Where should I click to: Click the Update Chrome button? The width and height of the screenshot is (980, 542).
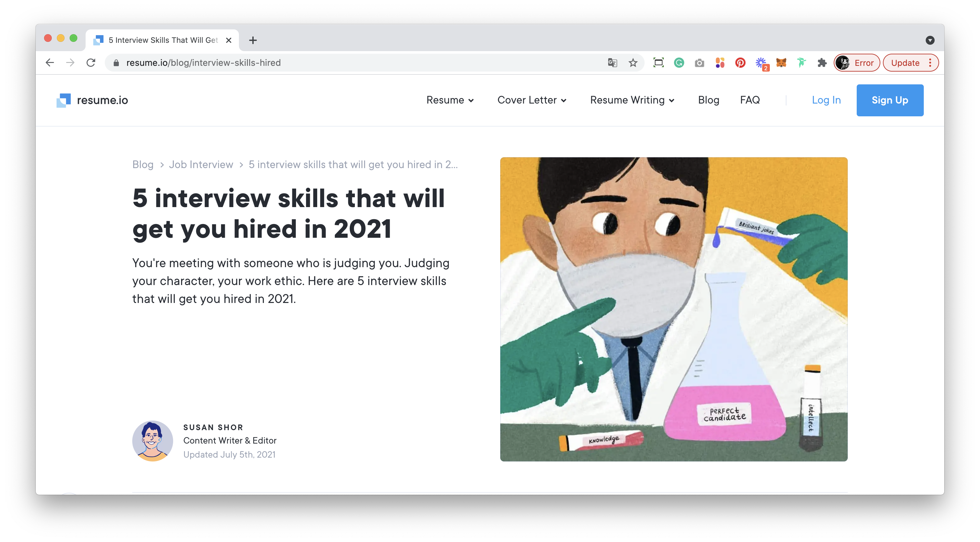[905, 63]
